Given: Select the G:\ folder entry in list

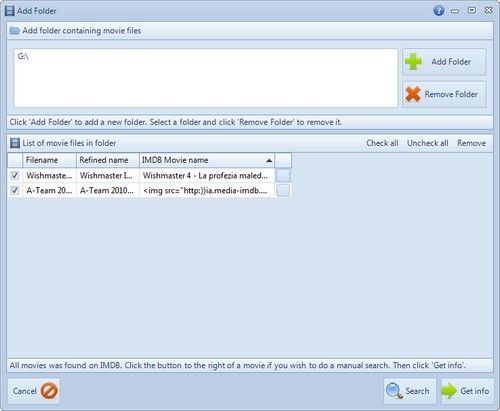Looking at the screenshot, I should (x=23, y=56).
